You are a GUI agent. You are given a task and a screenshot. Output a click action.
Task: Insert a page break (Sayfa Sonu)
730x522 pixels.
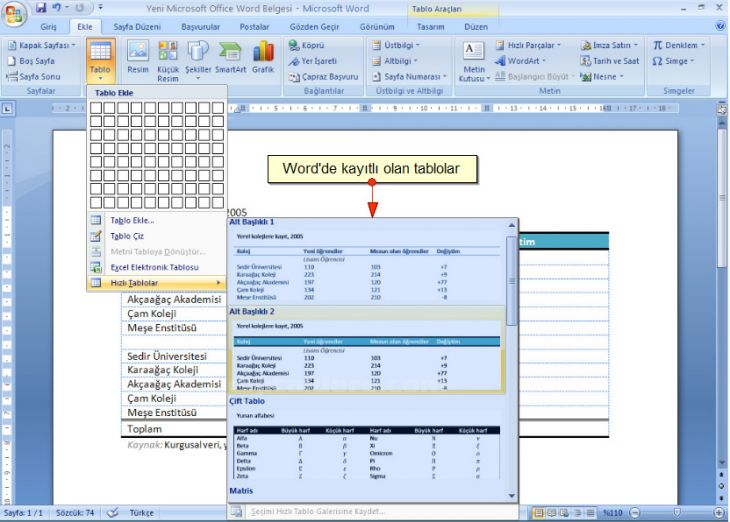click(x=34, y=76)
